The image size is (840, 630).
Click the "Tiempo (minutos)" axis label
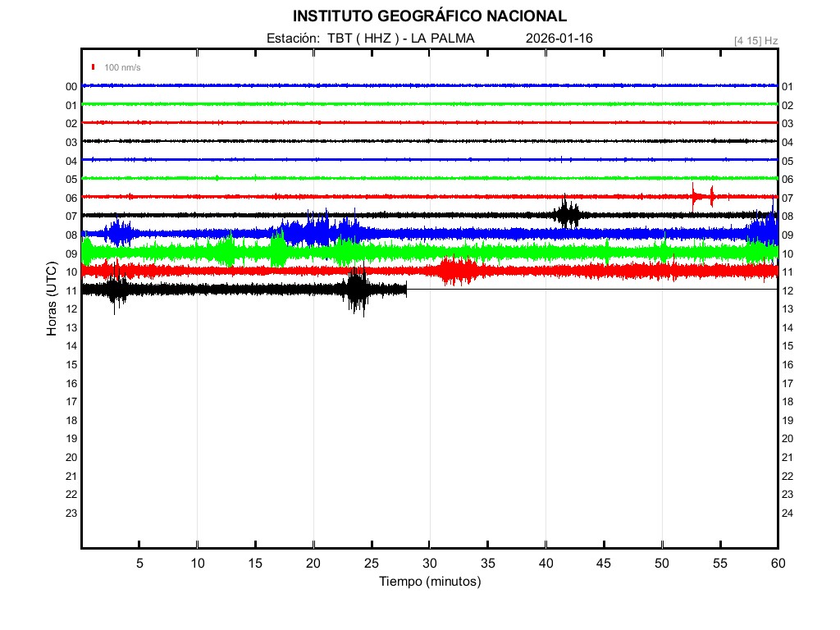pyautogui.click(x=429, y=582)
